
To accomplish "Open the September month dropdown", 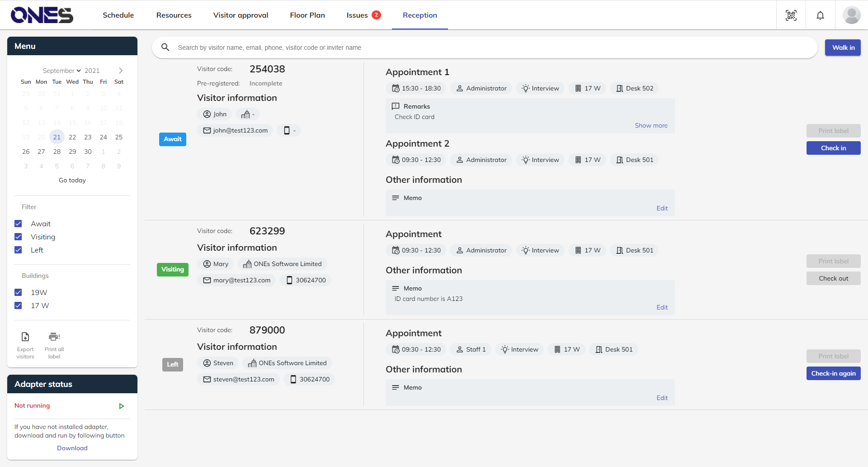I will point(61,71).
